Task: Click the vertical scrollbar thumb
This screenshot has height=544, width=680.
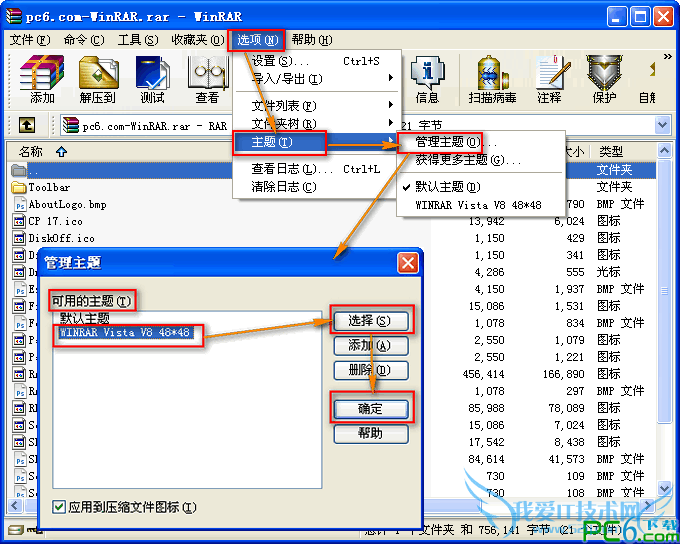Action: 664,291
